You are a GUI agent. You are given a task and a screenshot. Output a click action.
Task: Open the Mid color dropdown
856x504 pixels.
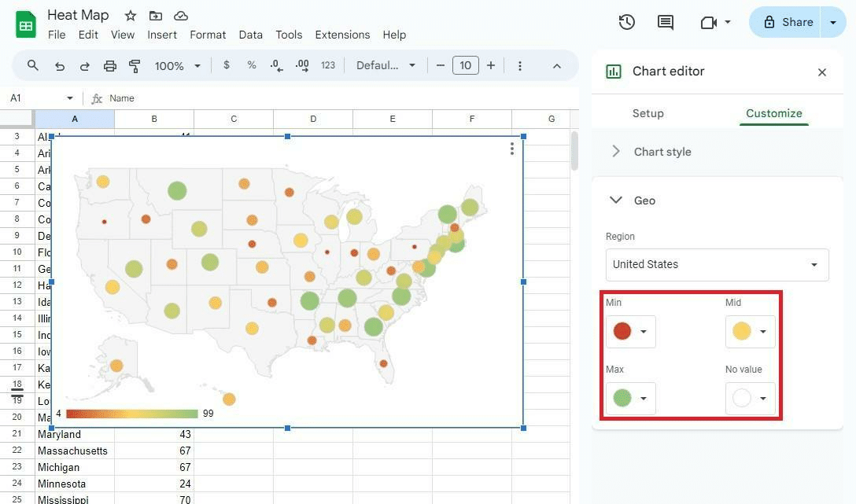tap(750, 331)
